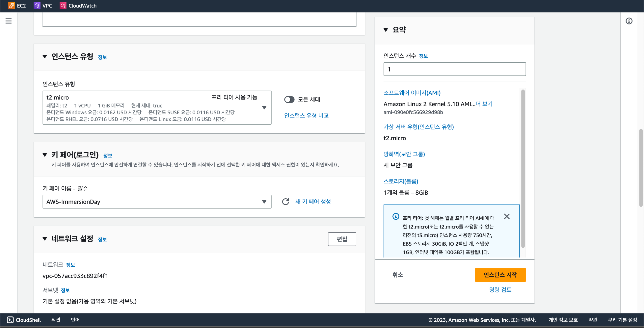The image size is (644, 328).
Task: Collapse the 인스턴스 유형 section
Action: tap(45, 56)
